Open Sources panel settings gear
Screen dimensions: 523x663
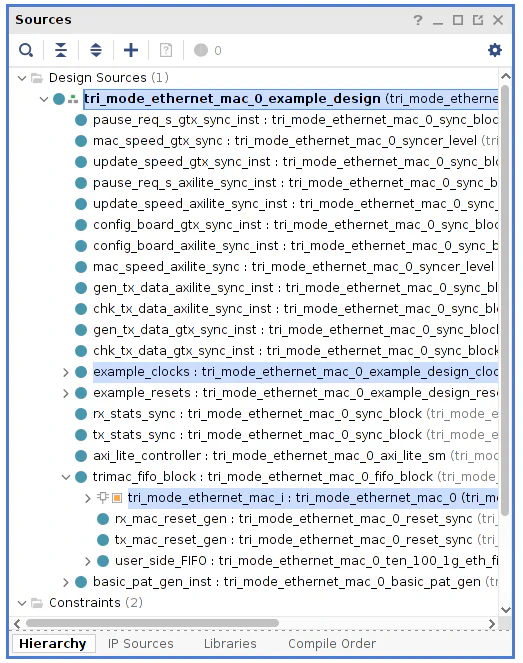(x=495, y=50)
